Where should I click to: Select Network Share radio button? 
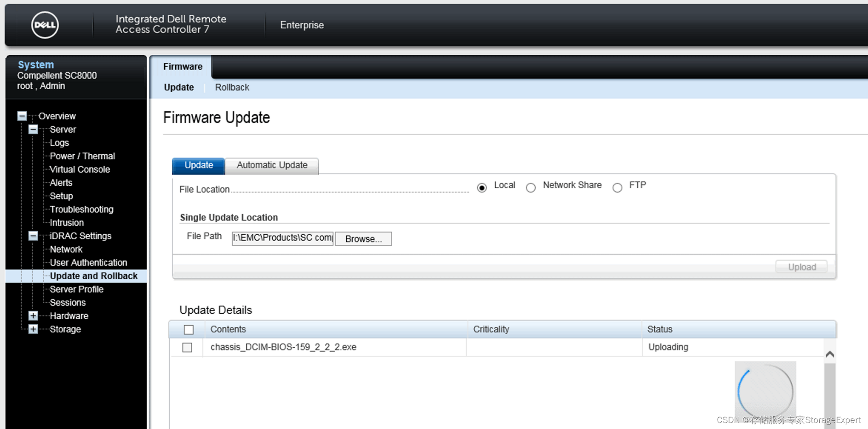click(x=531, y=187)
